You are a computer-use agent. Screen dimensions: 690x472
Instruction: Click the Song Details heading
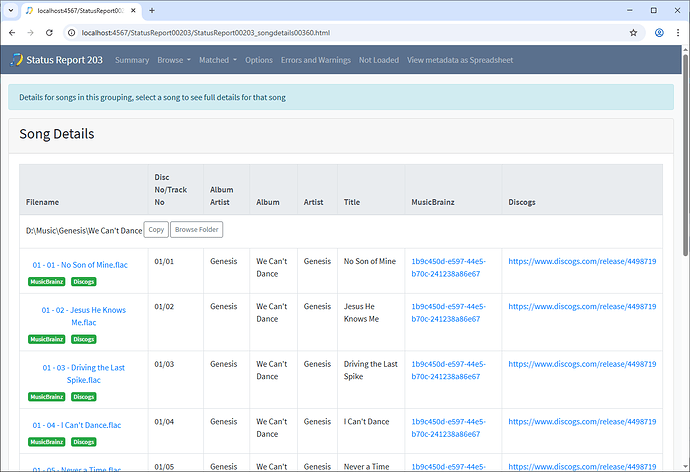(57, 134)
